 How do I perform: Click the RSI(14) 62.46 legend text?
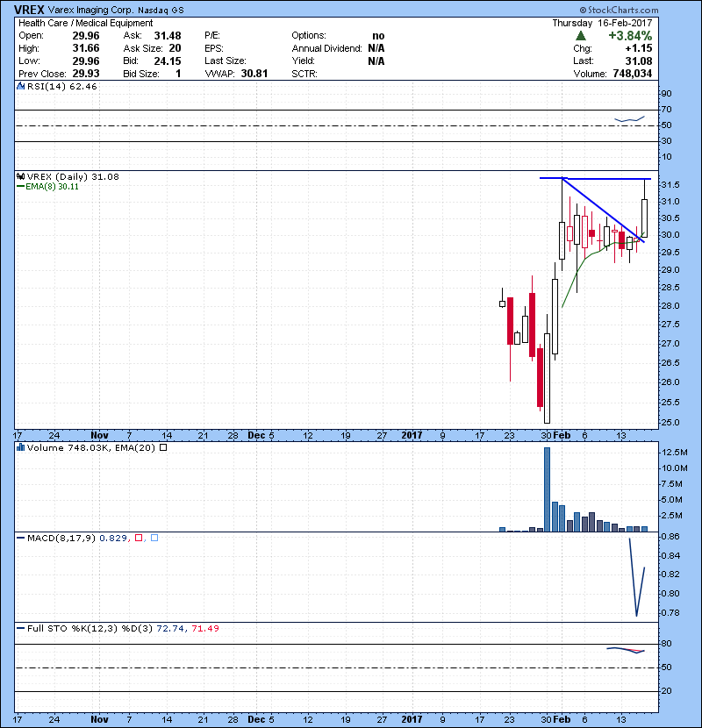tap(61, 86)
